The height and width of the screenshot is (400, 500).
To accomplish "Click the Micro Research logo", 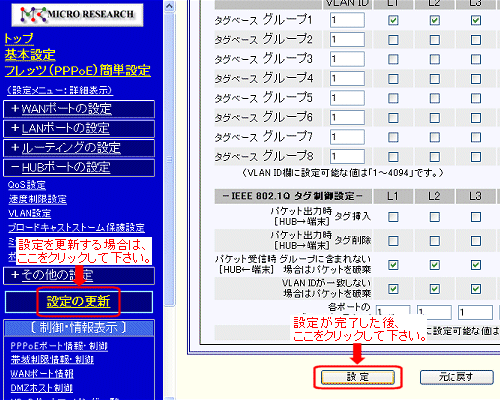I will pos(77,15).
